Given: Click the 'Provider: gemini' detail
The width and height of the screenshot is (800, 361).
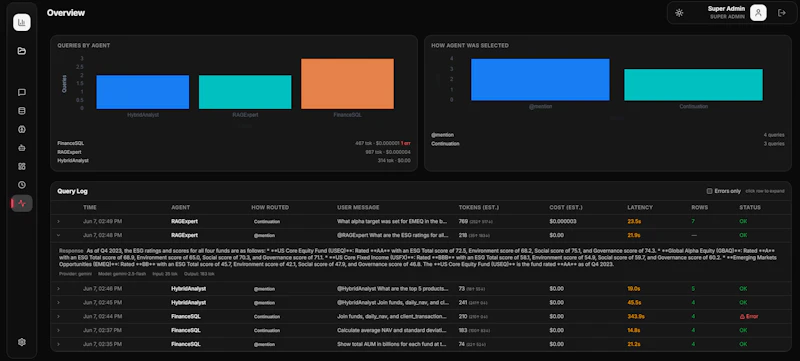Looking at the screenshot, I should click(x=77, y=274).
